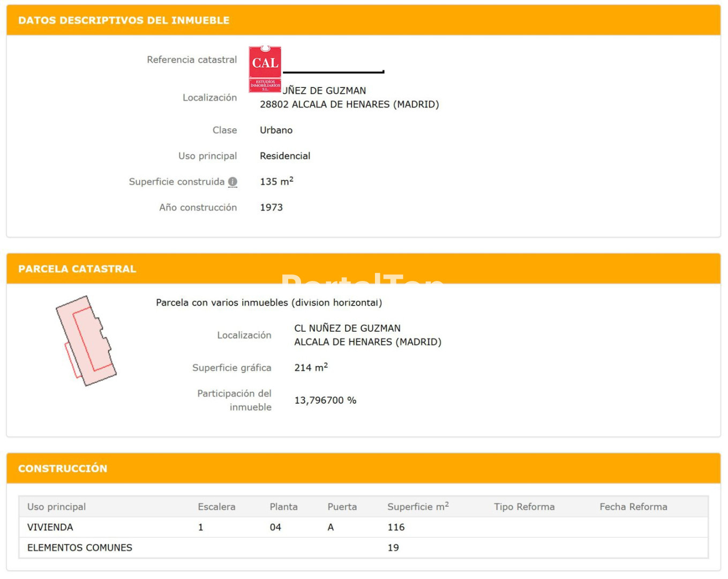This screenshot has height=579, width=728.
Task: Click the Tipo Reforma column header
Action: [524, 507]
